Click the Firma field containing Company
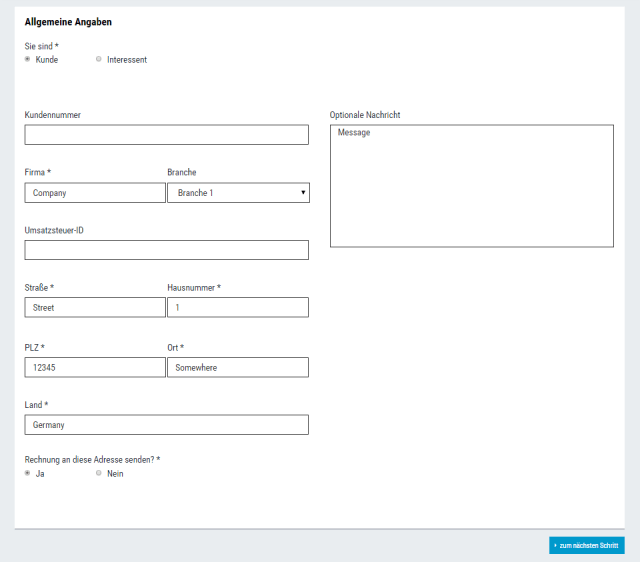 pos(95,193)
